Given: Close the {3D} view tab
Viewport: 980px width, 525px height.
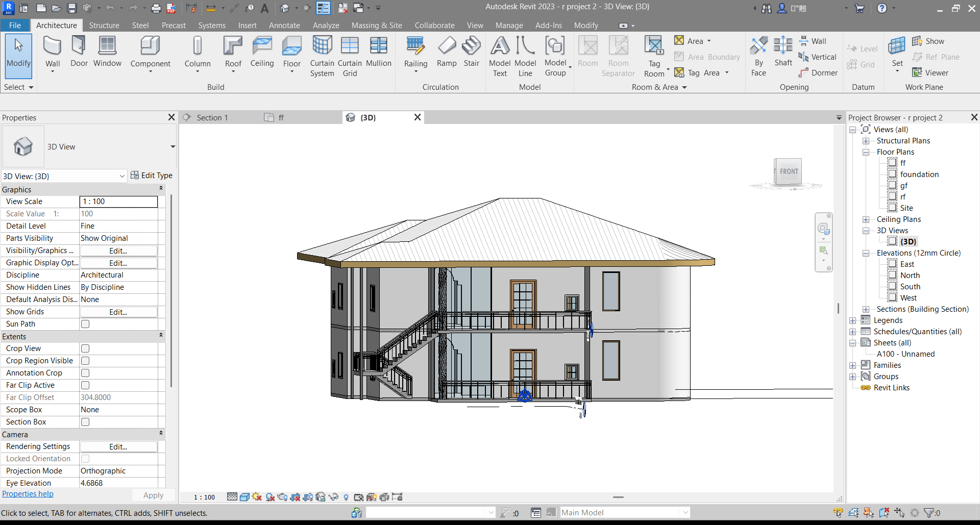Looking at the screenshot, I should click(417, 117).
